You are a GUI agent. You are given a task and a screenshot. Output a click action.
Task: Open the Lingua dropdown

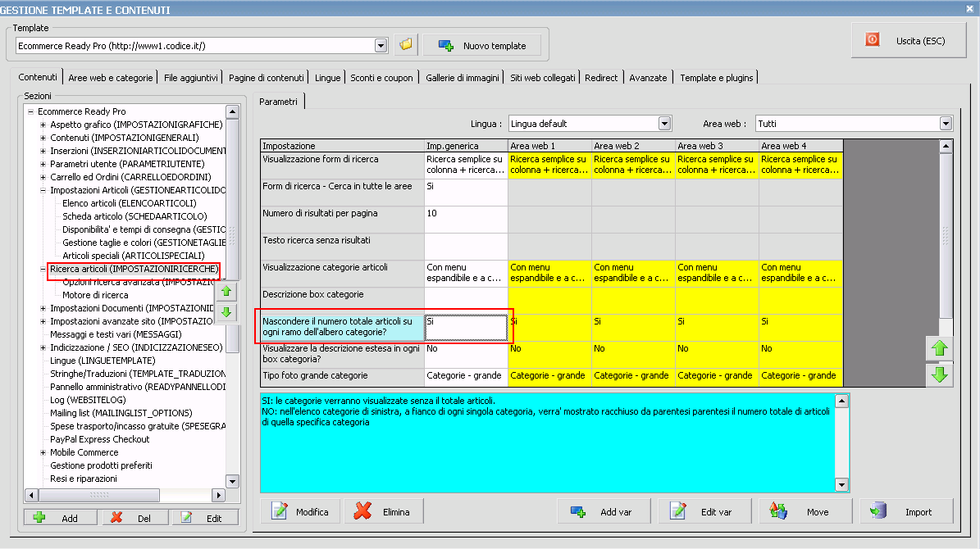(x=665, y=124)
